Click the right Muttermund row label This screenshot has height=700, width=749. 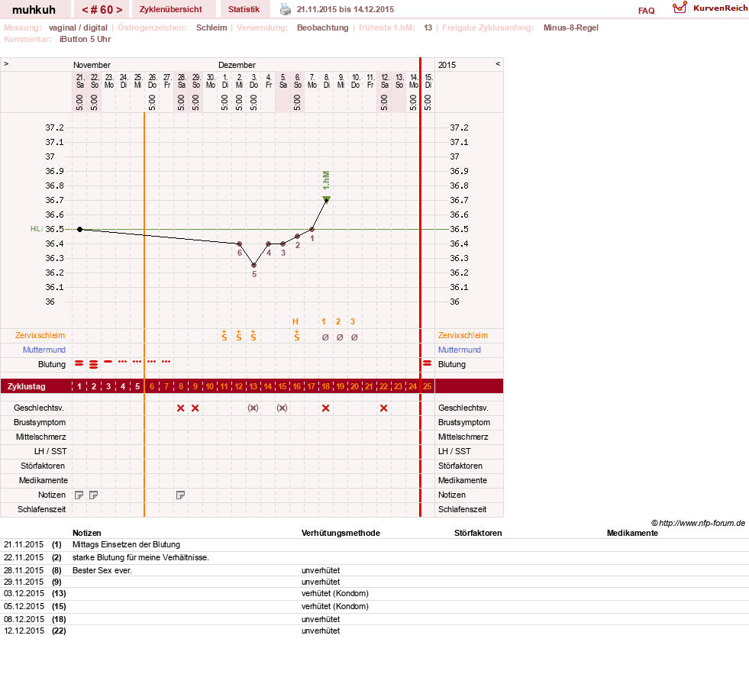click(x=460, y=350)
